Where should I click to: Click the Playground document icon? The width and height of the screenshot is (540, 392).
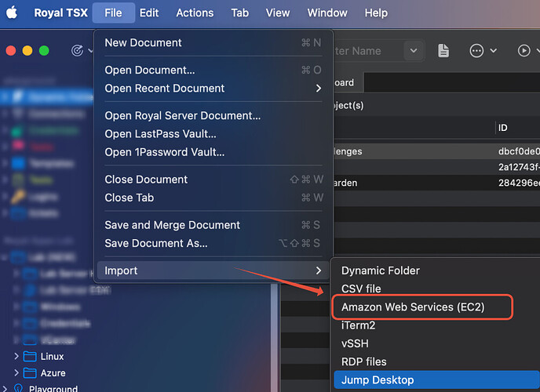[x=18, y=389]
